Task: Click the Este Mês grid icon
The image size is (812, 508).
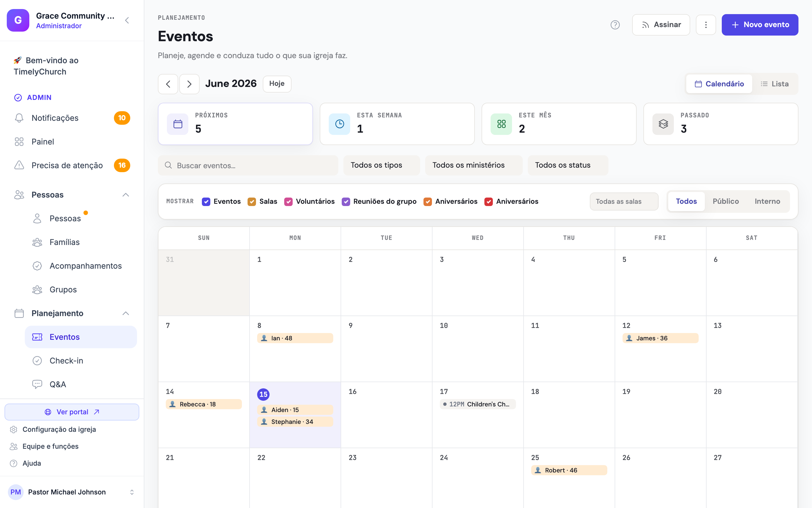Action: 501,124
